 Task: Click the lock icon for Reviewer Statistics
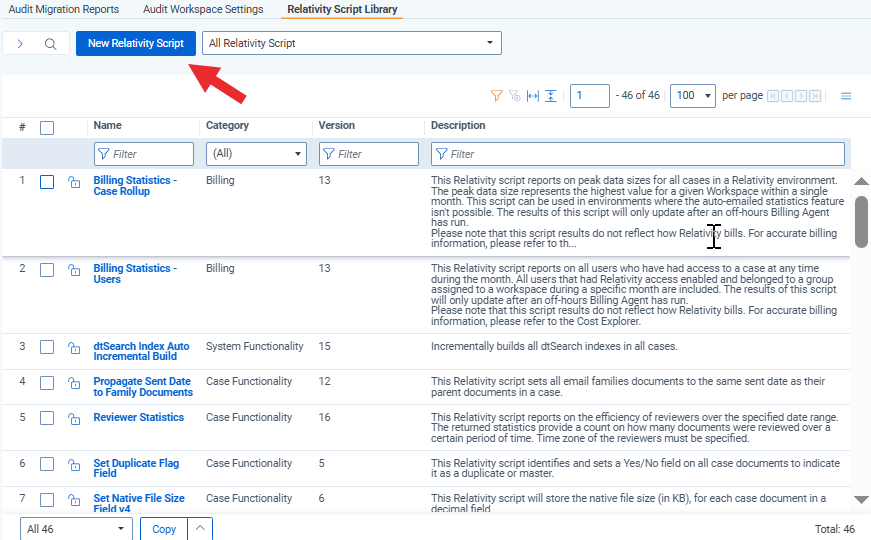[74, 418]
